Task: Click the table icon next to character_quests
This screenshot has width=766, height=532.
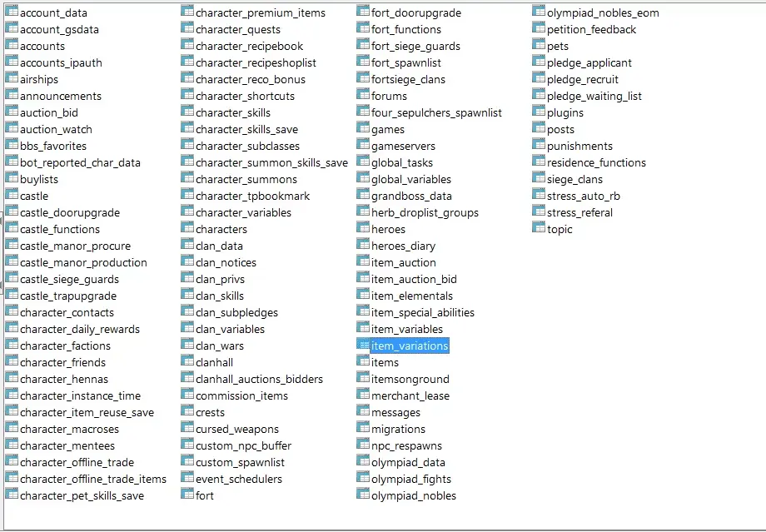Action: (x=187, y=27)
